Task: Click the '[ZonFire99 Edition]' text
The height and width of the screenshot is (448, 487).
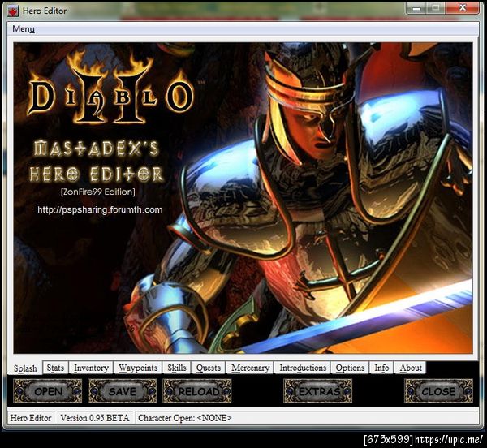Action: tap(98, 192)
